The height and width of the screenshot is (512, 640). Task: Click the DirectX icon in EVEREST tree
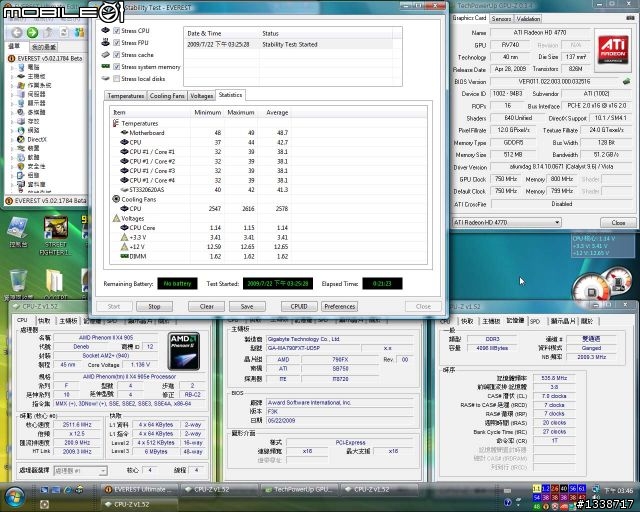(x=21, y=139)
